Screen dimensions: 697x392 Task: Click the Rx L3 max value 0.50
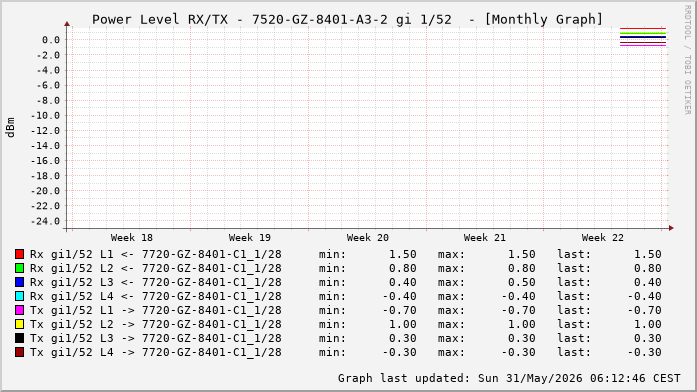521,282
